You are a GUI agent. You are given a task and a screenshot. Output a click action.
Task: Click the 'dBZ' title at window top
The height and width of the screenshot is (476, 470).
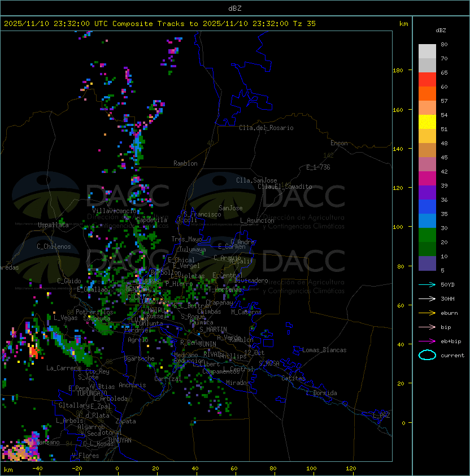(235, 8)
